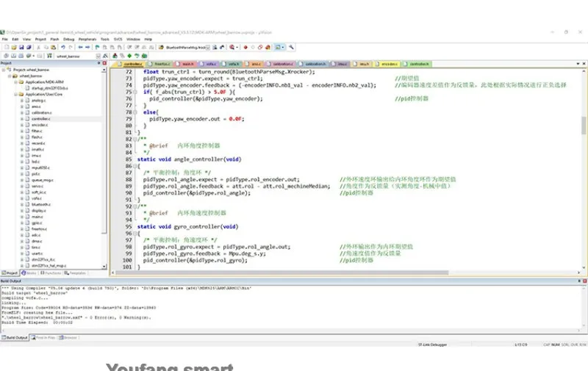Screen dimensions: 588x371
Task: Click the Open file folder icon
Action: [14, 47]
